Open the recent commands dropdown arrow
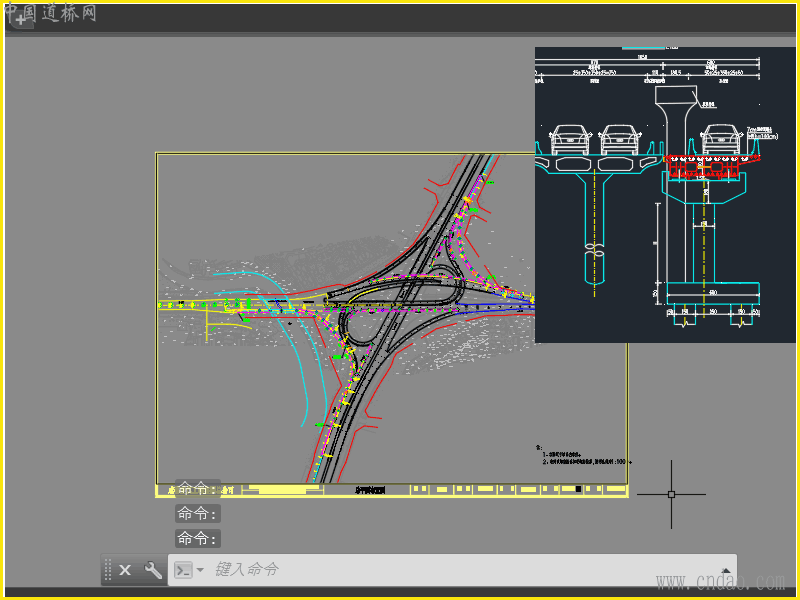 coord(200,570)
